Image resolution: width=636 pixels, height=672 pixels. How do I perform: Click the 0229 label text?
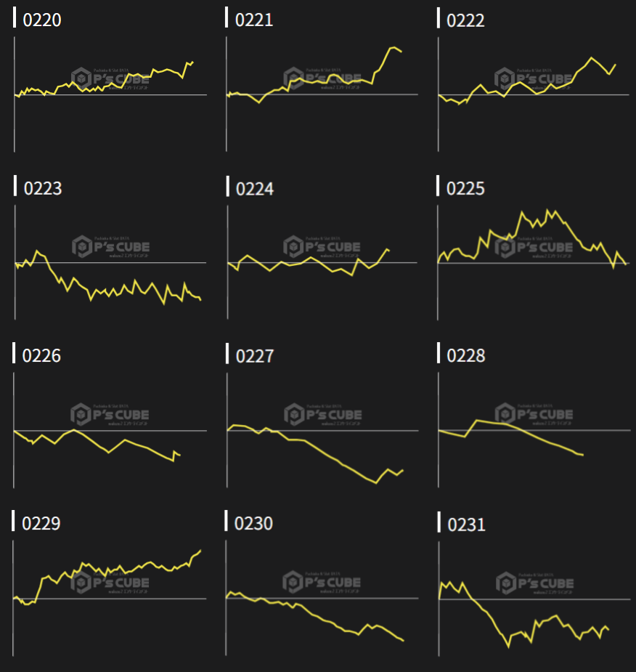42,524
